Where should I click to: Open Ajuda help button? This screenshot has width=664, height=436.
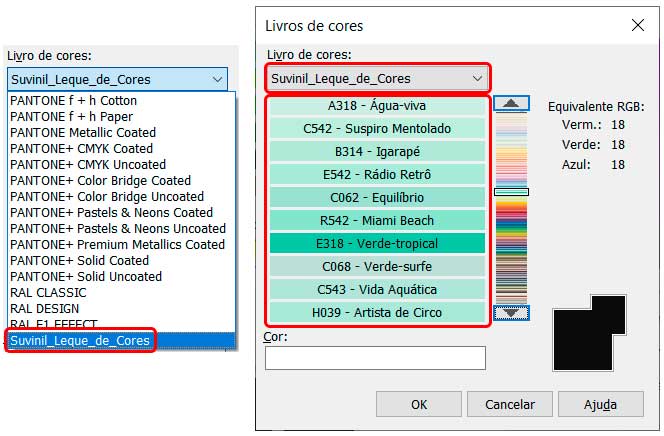(600, 404)
